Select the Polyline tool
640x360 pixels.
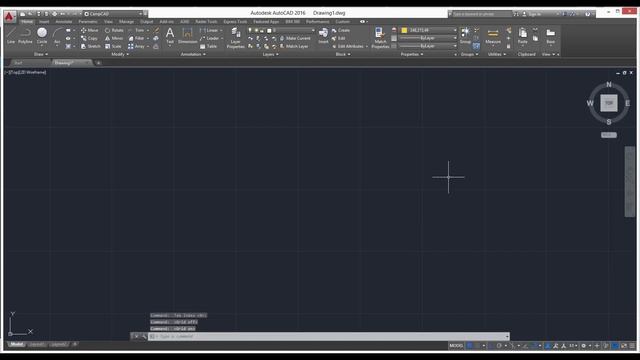pos(25,36)
